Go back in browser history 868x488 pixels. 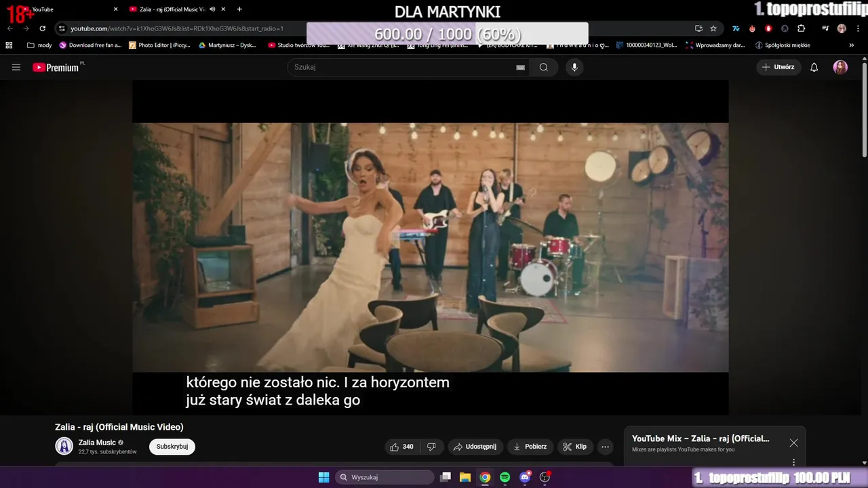[10, 28]
